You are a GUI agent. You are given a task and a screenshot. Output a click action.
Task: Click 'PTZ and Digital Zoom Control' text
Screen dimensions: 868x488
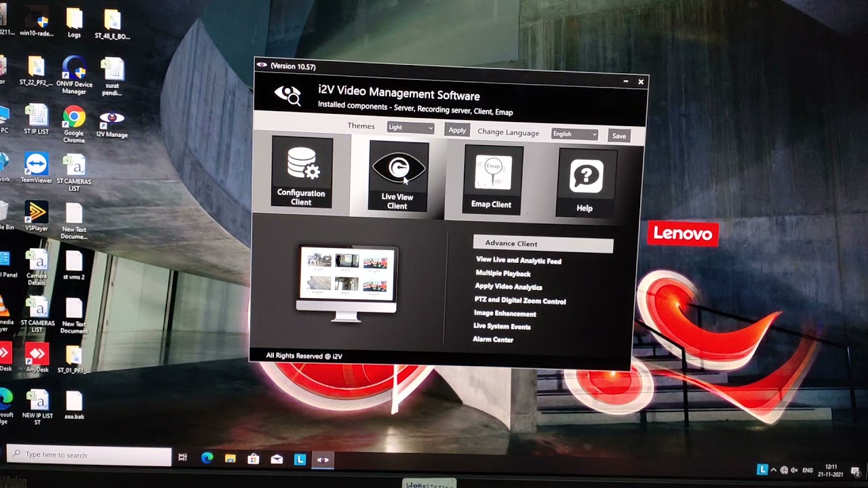click(x=520, y=300)
